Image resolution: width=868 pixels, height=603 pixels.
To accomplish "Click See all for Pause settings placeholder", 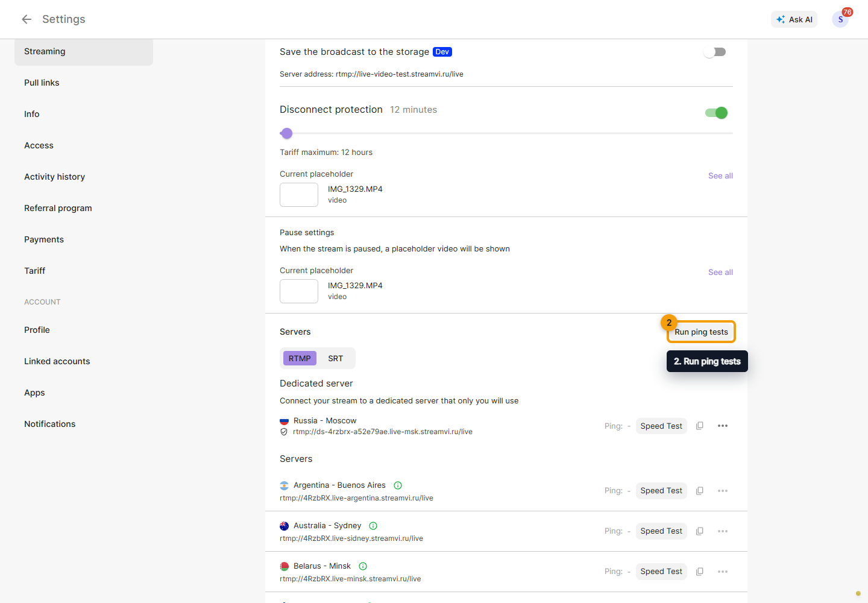I will tap(720, 272).
